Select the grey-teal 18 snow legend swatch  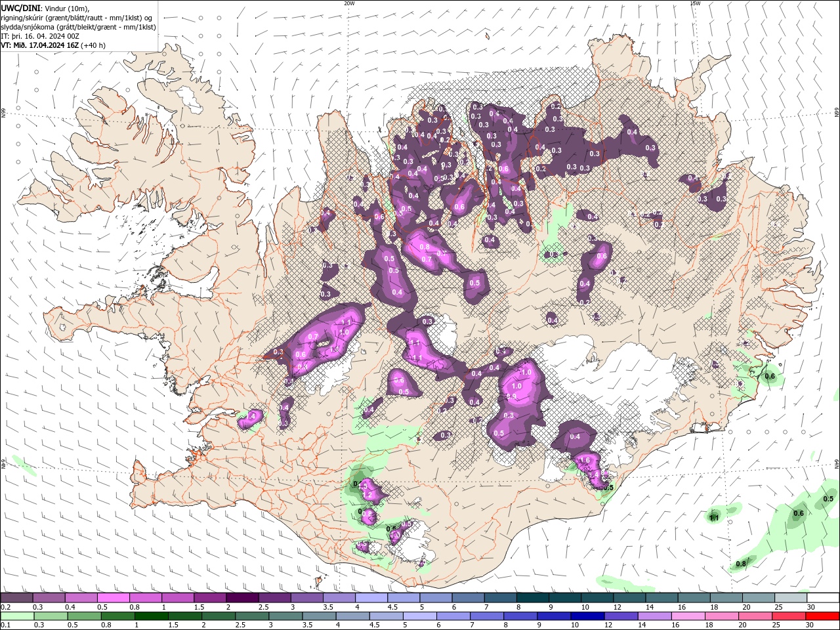point(727,598)
